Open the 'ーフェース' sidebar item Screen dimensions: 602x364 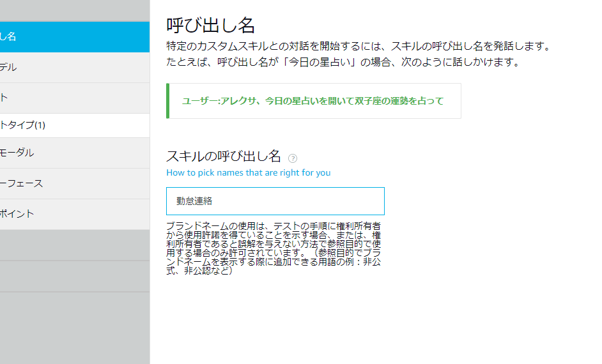[x=75, y=183]
